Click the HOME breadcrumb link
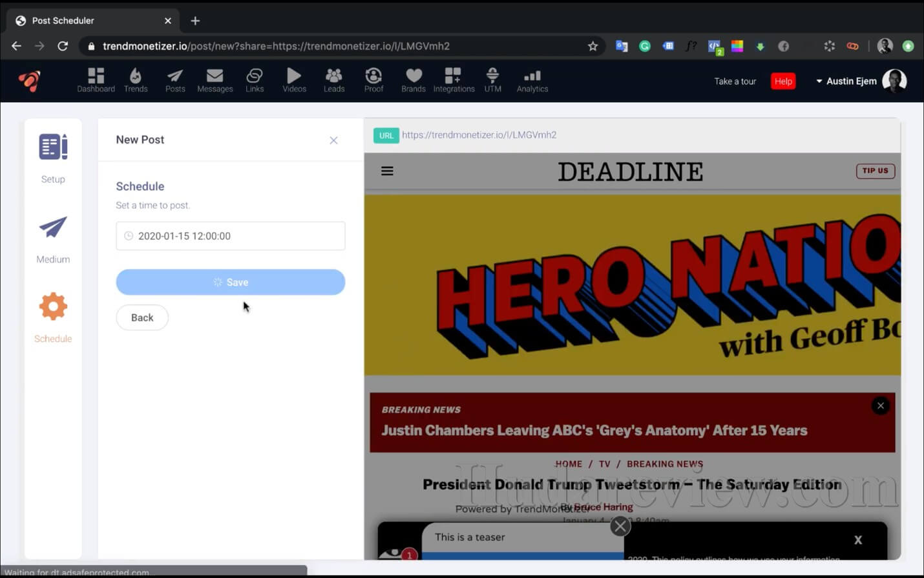The width and height of the screenshot is (924, 578). click(569, 464)
